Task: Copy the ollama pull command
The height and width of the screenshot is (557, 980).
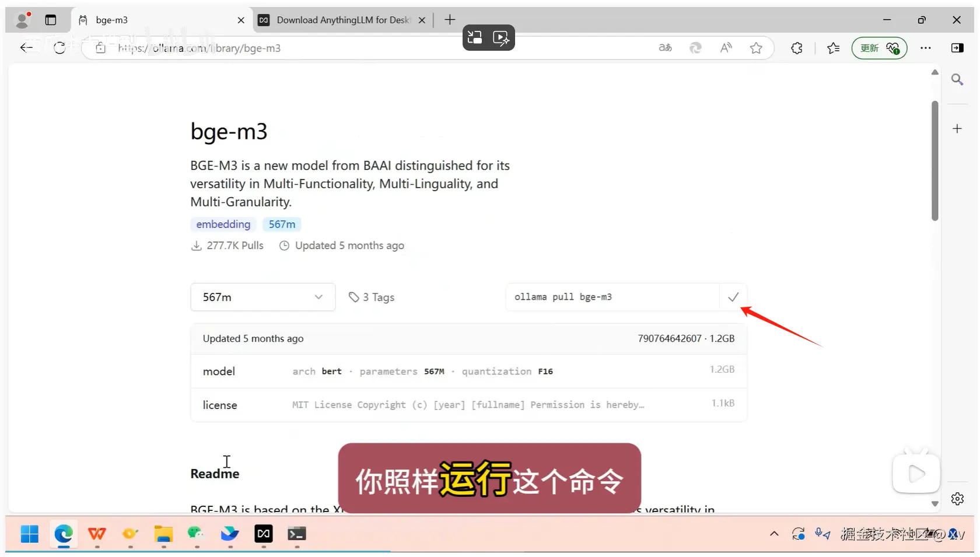Action: click(x=733, y=297)
